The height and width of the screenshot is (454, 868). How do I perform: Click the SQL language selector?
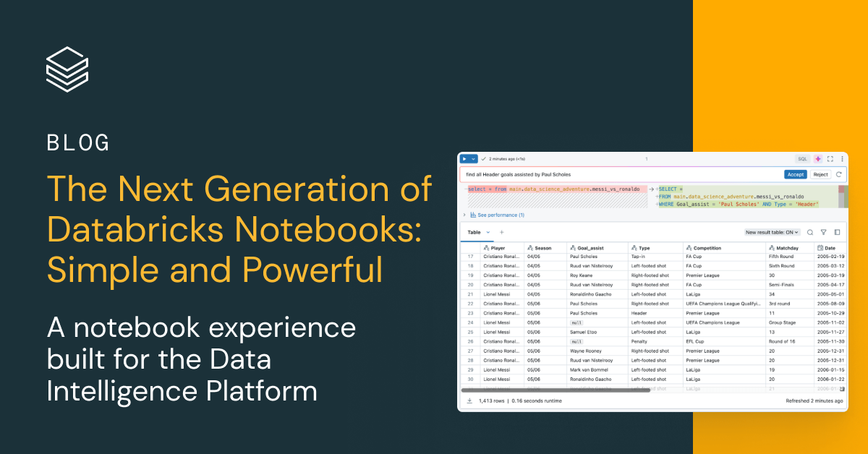(x=802, y=158)
